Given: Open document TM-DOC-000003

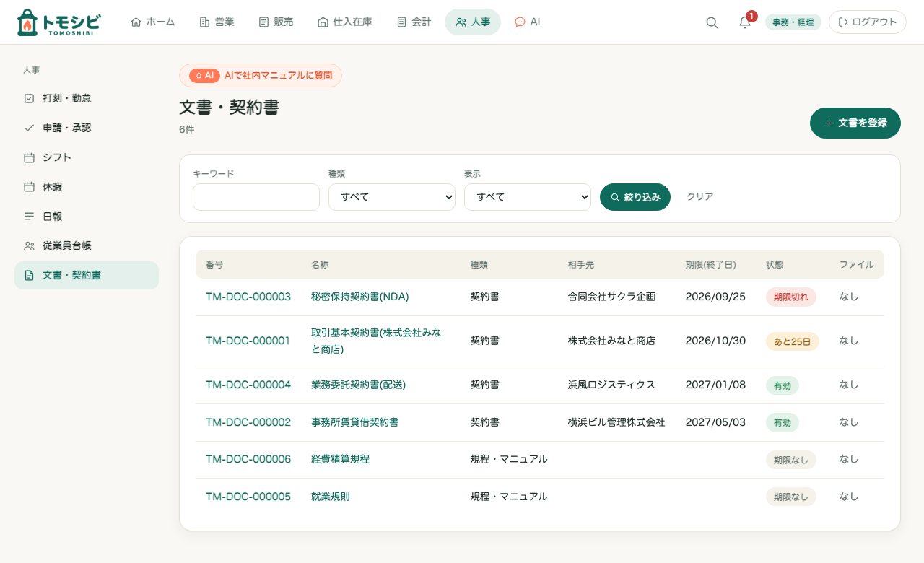Looking at the screenshot, I should (248, 297).
